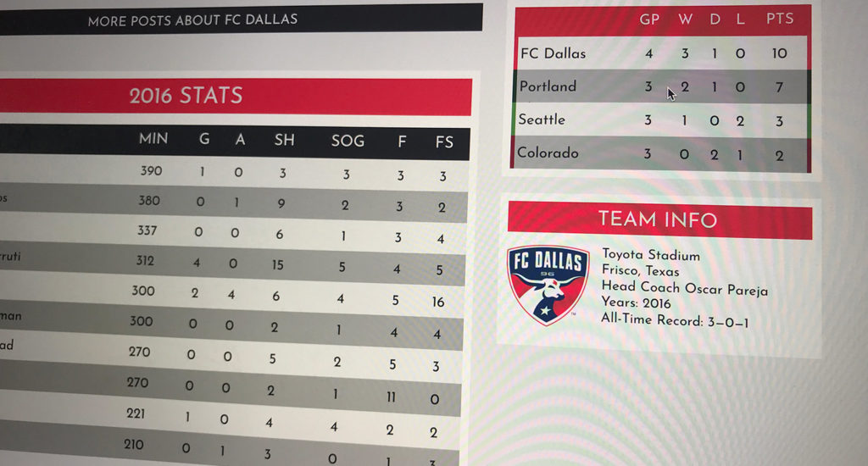Select the TEAM INFO section header
The width and height of the screenshot is (868, 466).
pos(659,219)
